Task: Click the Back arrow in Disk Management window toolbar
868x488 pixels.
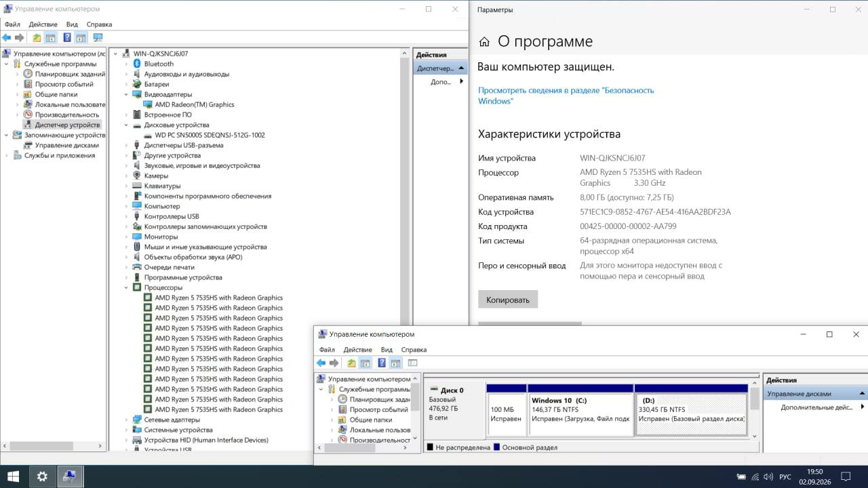Action: pos(321,363)
